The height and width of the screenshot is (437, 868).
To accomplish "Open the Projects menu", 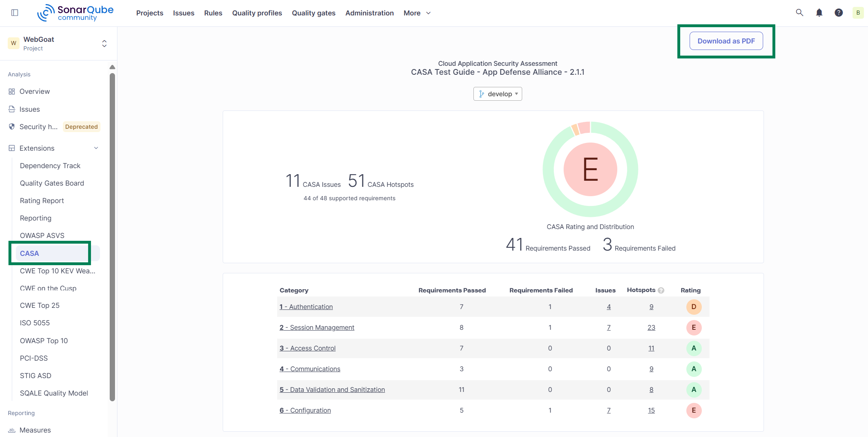I will pos(150,13).
